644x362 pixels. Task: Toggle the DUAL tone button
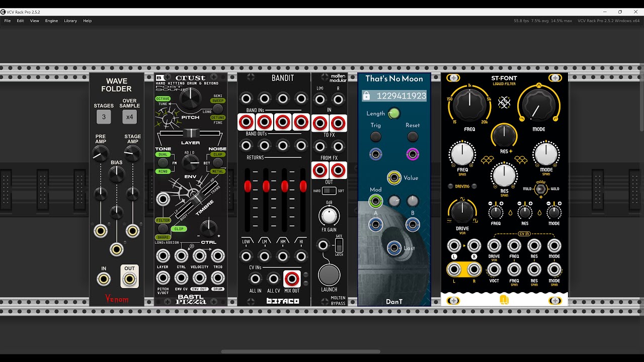pos(163,154)
